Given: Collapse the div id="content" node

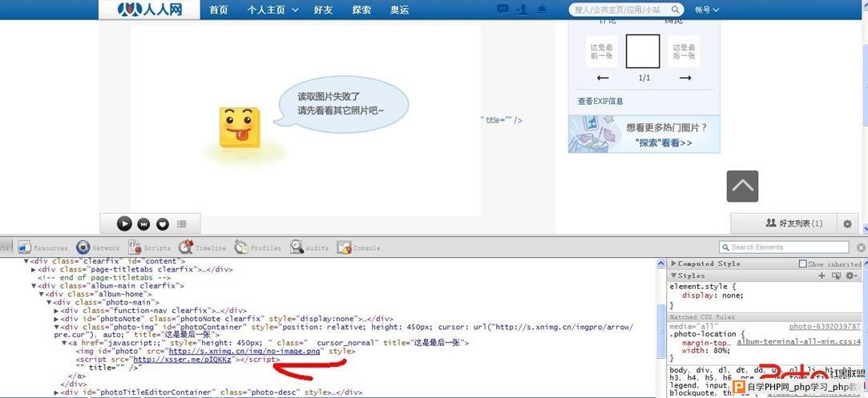Looking at the screenshot, I should (26, 261).
